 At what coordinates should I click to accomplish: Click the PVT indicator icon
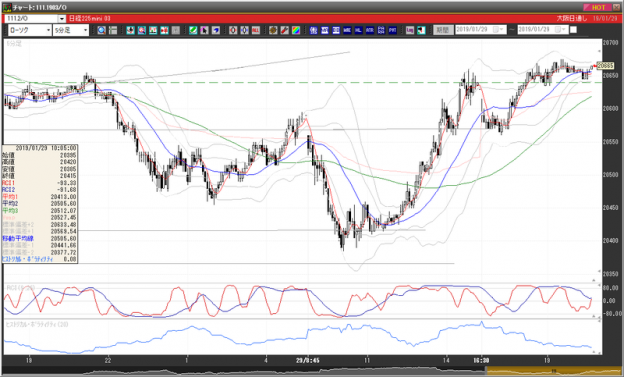[x=392, y=30]
